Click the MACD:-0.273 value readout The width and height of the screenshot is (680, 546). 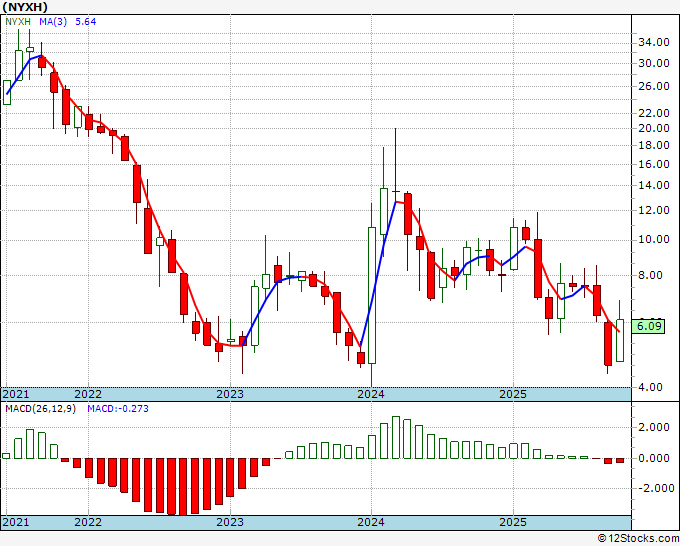[x=118, y=409]
